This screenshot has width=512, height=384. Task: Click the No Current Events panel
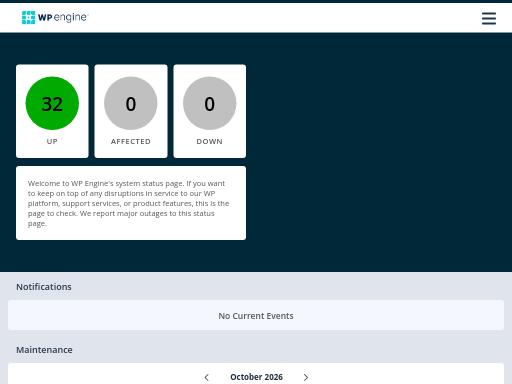click(x=256, y=315)
